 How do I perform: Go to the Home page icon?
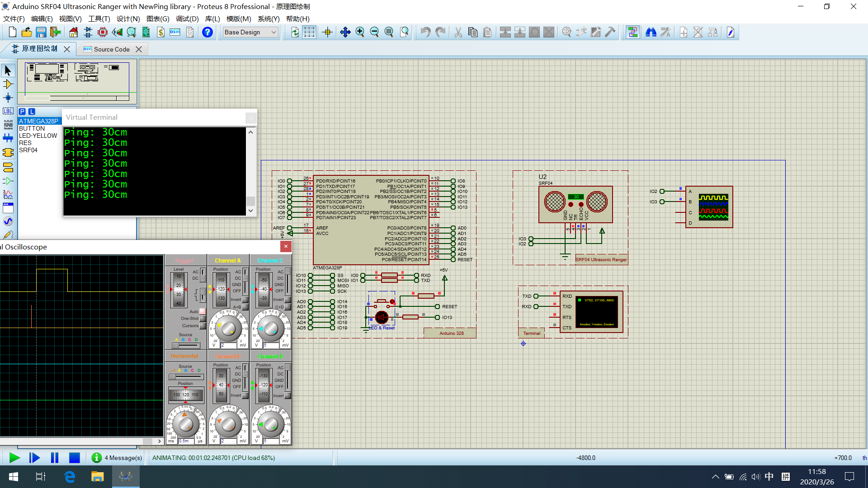(73, 32)
